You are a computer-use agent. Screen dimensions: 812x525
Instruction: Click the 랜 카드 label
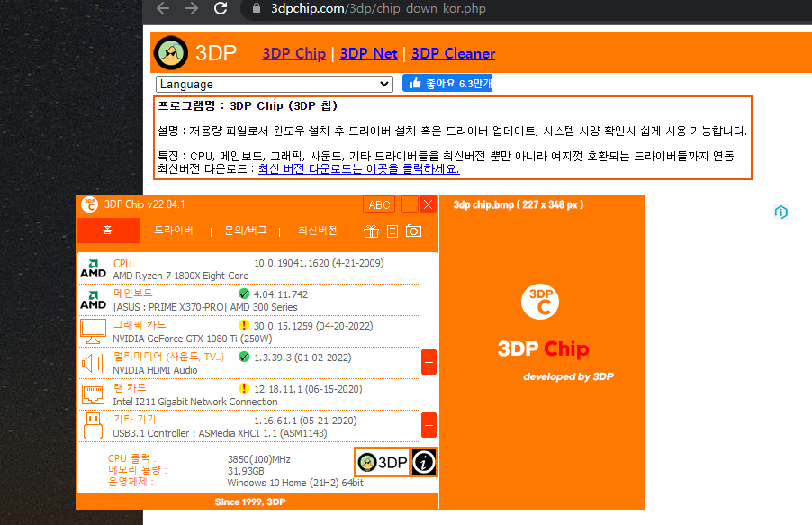point(130,387)
